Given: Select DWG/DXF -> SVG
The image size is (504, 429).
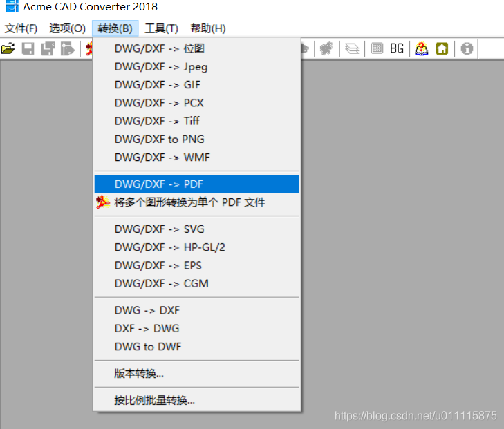Looking at the screenshot, I should (196, 229).
